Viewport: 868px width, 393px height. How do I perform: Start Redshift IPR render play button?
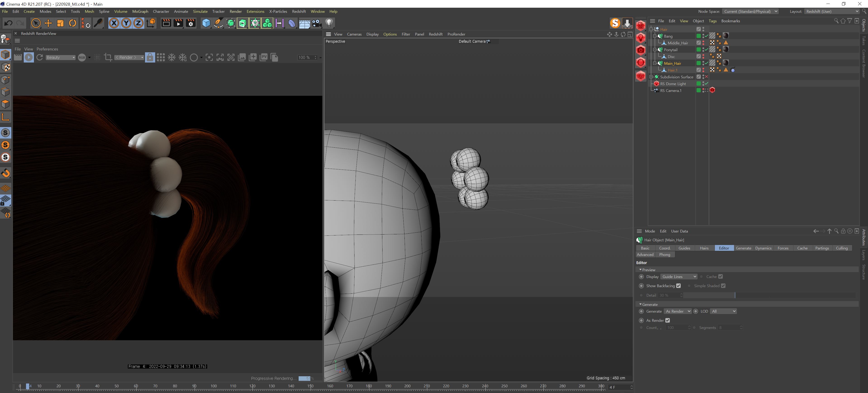(x=29, y=57)
